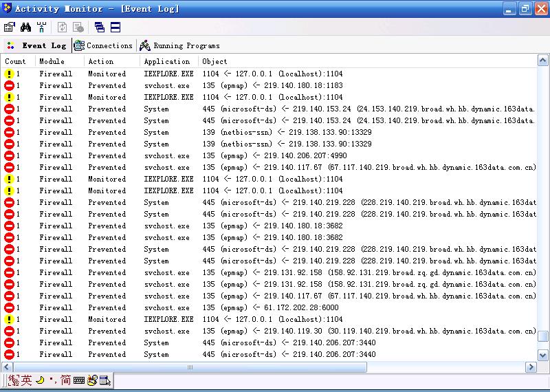Sort by the Application column header
Viewport: 550px width, 392px height.
tap(168, 61)
